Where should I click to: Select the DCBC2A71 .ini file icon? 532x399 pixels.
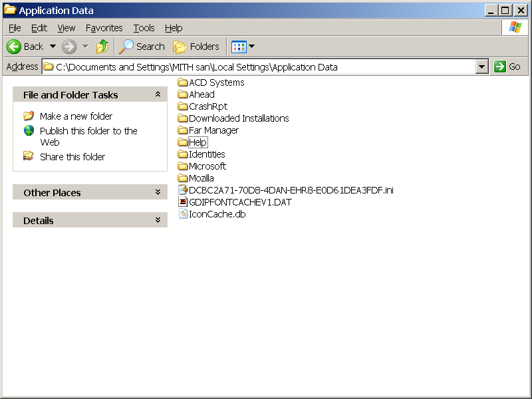click(x=183, y=190)
